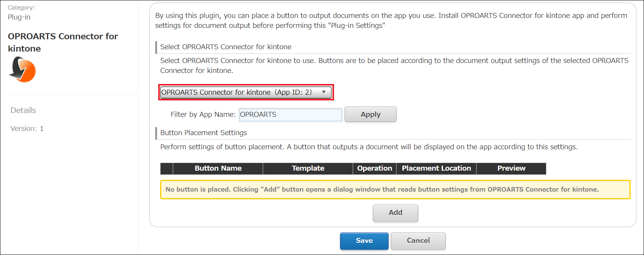Click the 'Button Placement Settings' section heading
The width and height of the screenshot is (644, 255).
pos(204,133)
